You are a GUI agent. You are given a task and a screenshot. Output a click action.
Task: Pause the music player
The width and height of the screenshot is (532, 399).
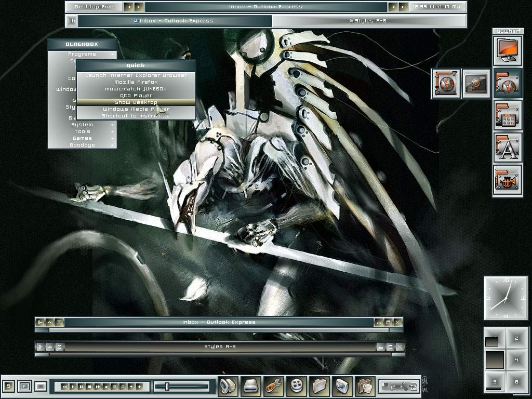[81, 387]
